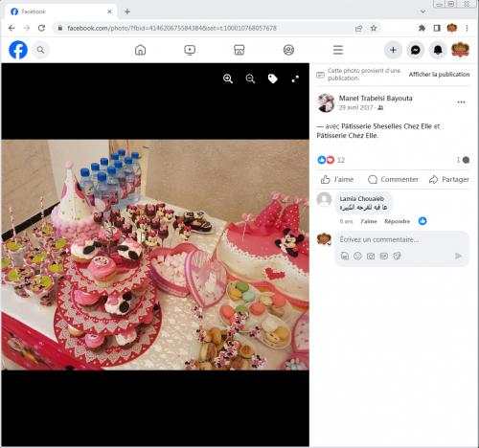Click Répondre under the comment
The width and height of the screenshot is (479, 448).
pyautogui.click(x=397, y=221)
